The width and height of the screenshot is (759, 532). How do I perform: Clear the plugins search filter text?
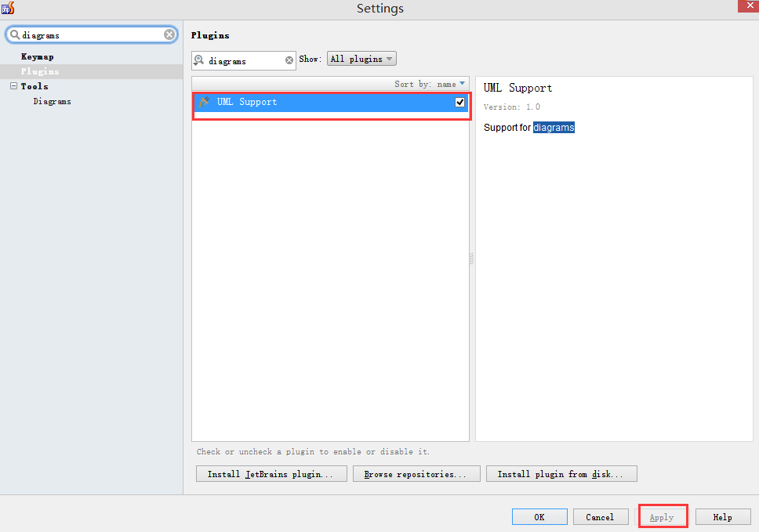(x=289, y=60)
